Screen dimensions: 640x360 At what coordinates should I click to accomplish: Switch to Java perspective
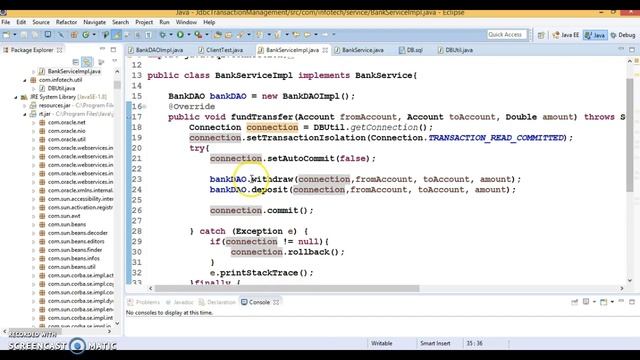coord(595,36)
